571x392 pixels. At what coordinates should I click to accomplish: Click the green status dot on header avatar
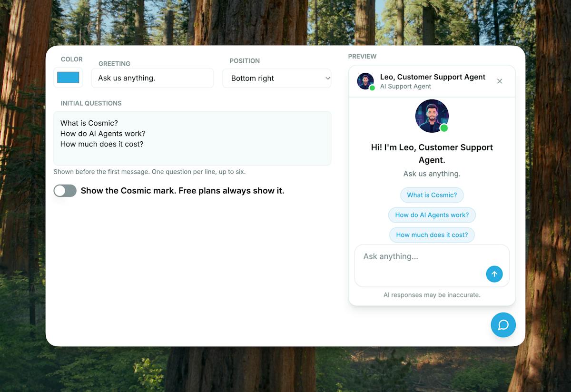pyautogui.click(x=372, y=88)
